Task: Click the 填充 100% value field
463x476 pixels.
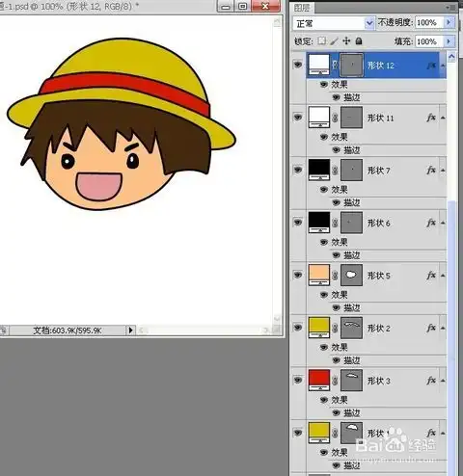Action: (429, 41)
